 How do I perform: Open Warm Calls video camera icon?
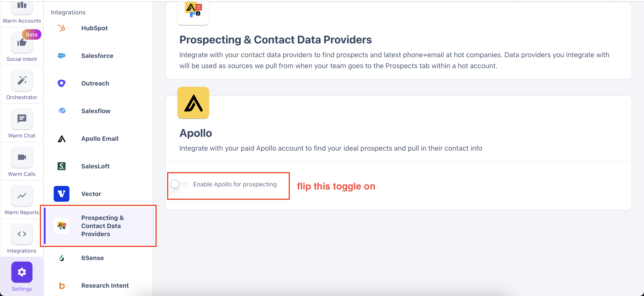click(x=22, y=157)
